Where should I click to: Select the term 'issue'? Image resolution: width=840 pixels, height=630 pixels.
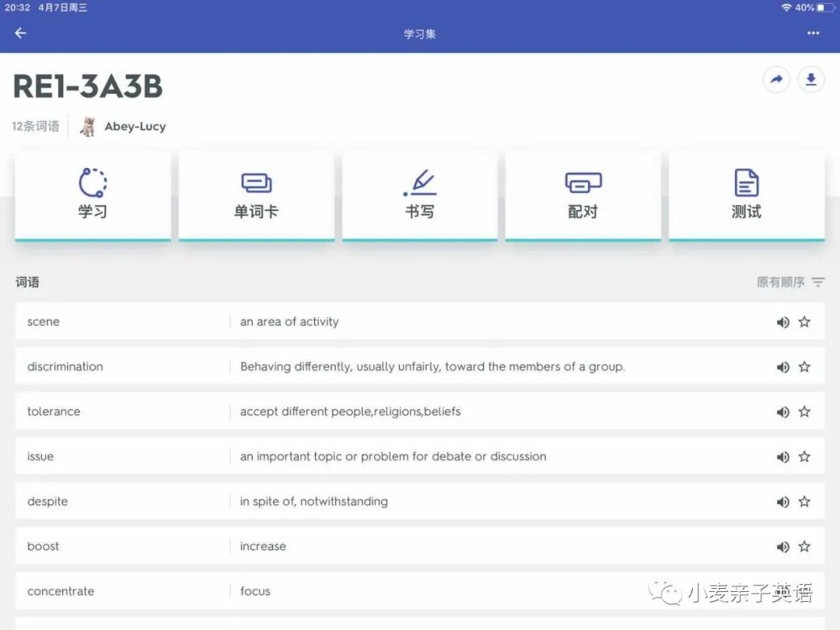click(x=40, y=457)
